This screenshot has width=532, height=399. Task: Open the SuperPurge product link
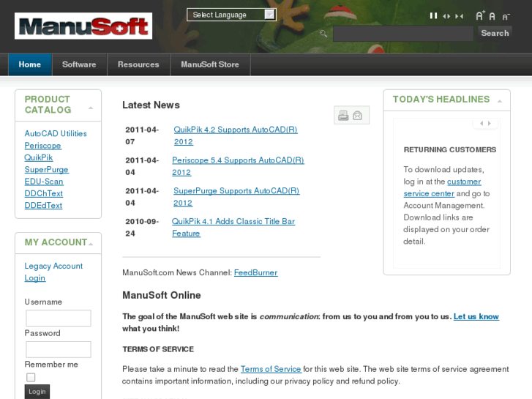[47, 169]
